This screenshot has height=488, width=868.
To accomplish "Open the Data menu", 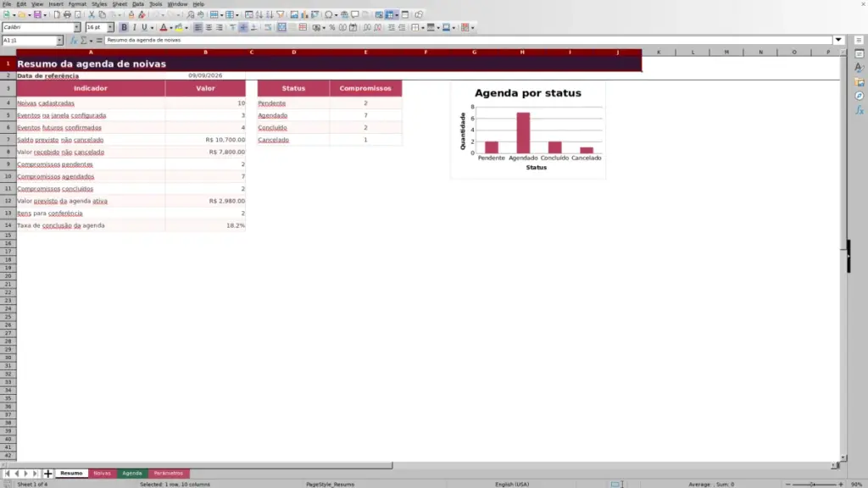I will [x=138, y=4].
